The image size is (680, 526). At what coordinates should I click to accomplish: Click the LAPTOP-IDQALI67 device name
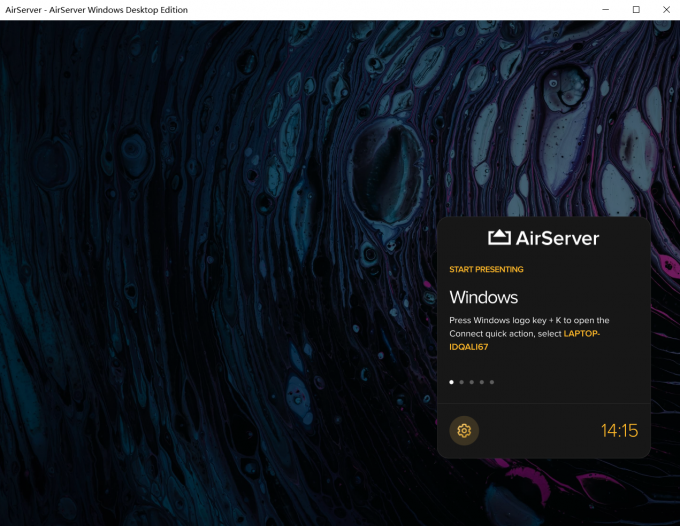click(x=524, y=340)
